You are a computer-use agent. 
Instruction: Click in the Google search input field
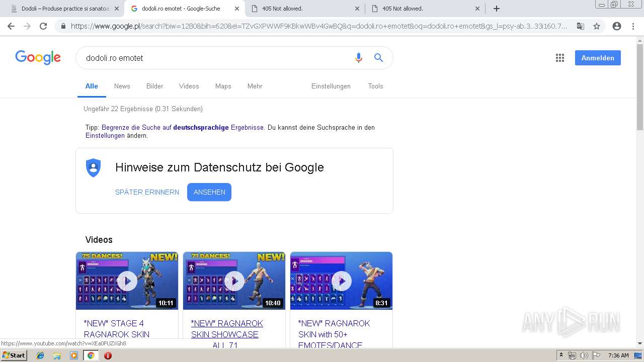click(216, 58)
